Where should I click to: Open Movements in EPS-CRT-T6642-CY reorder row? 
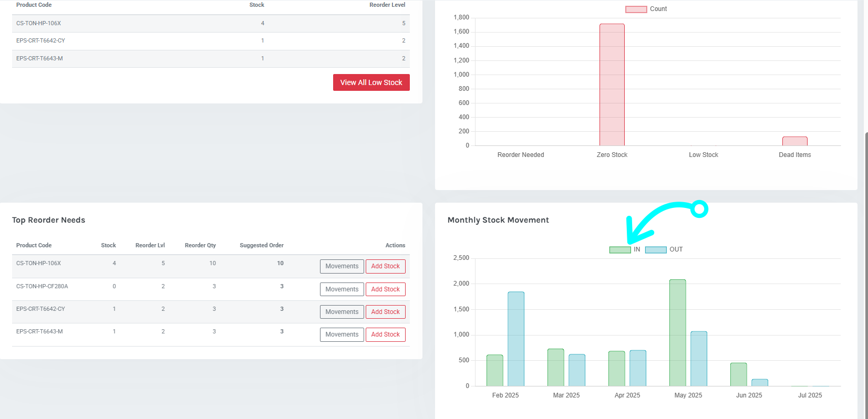[x=342, y=312]
